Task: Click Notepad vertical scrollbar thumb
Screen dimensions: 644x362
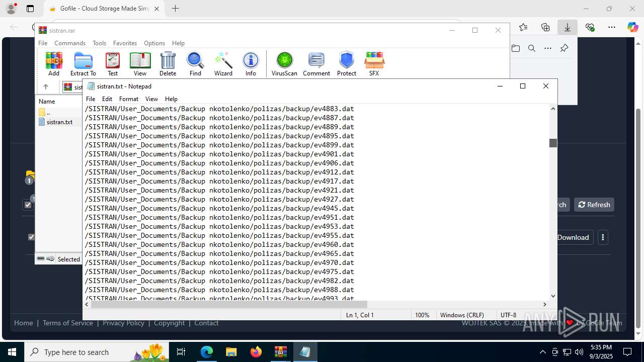Action: (x=553, y=143)
